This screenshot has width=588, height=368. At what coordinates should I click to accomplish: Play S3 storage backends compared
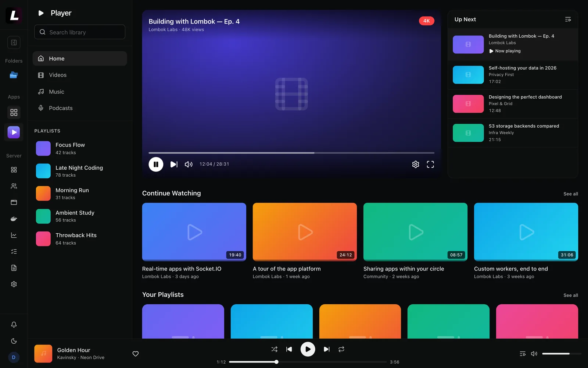(513, 133)
